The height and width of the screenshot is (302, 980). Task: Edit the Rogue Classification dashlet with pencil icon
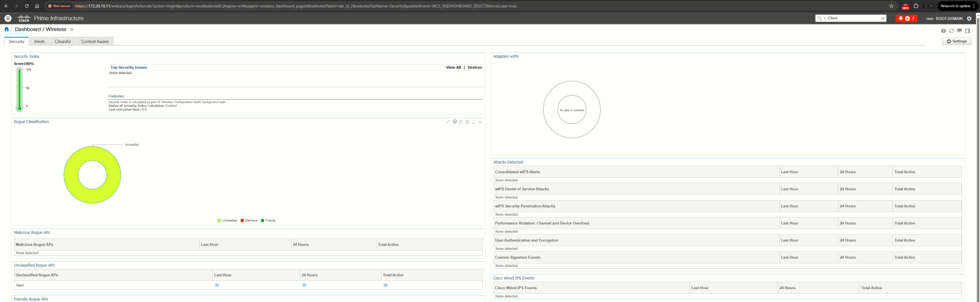click(x=448, y=122)
